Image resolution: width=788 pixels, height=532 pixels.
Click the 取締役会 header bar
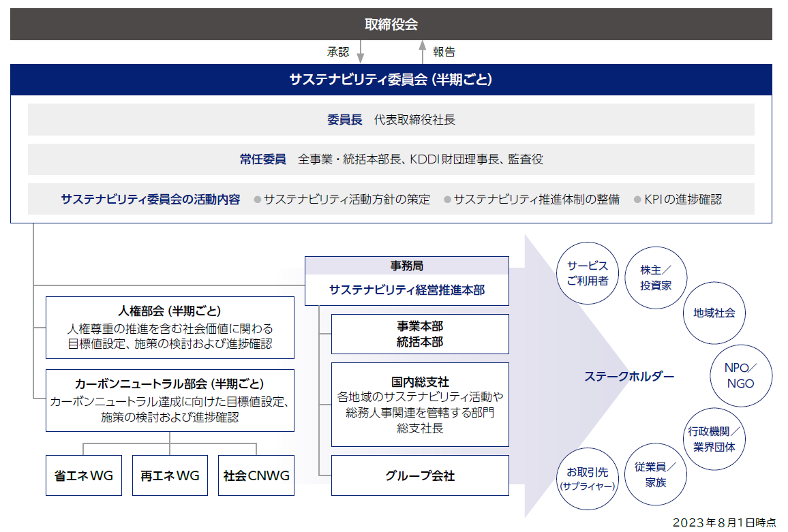pos(391,25)
